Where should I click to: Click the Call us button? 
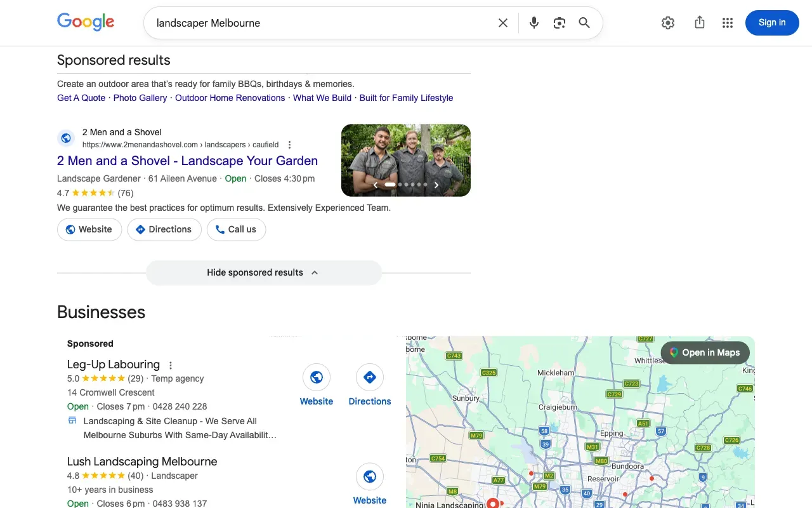(236, 230)
